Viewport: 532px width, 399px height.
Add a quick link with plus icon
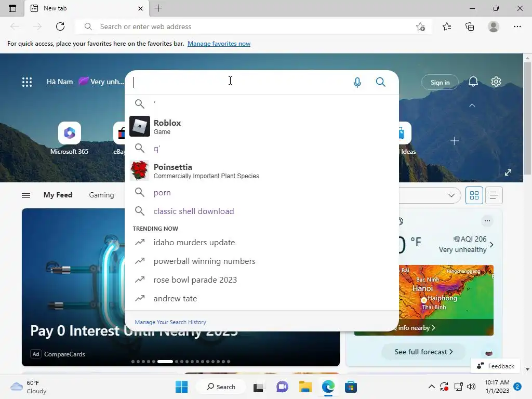[x=454, y=141]
